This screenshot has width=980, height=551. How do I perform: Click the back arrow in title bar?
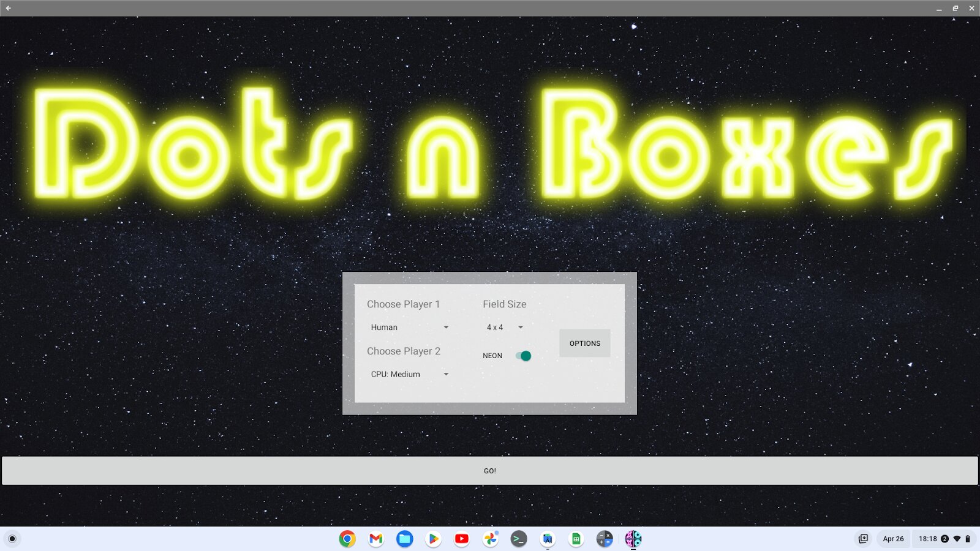[9, 8]
